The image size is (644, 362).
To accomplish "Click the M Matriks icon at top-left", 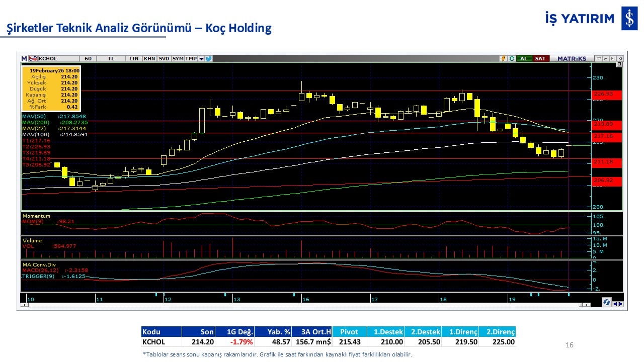I will coord(24,59).
